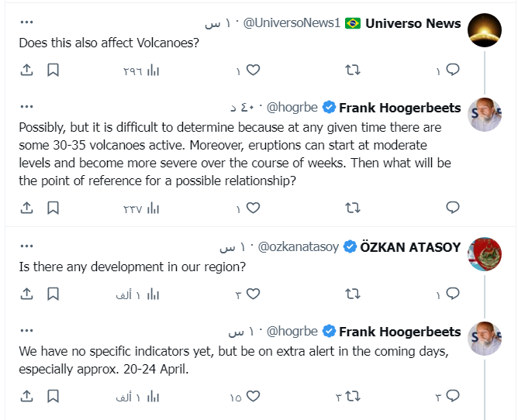The image size is (518, 420).
Task: Open the Universo News profile name
Action: pos(413,23)
